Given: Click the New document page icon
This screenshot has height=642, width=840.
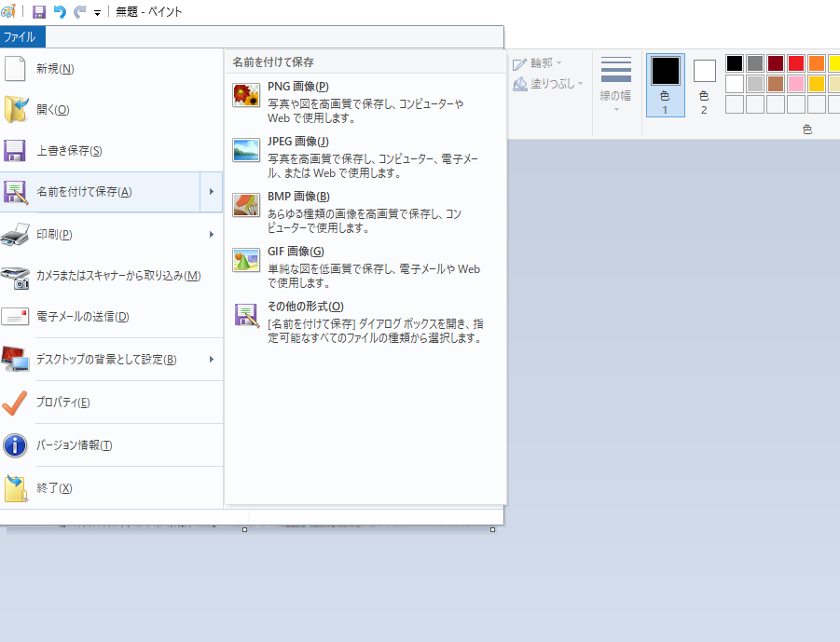Looking at the screenshot, I should 15,69.
